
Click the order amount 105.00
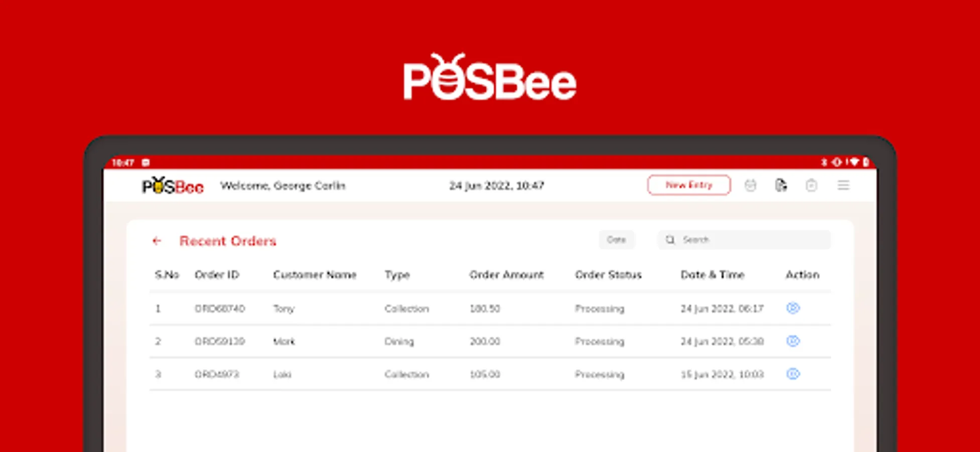tap(485, 374)
